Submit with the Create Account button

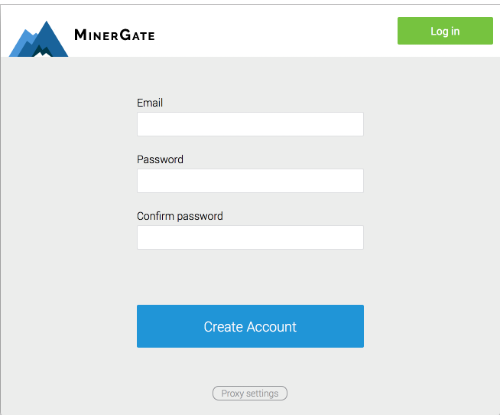click(250, 326)
